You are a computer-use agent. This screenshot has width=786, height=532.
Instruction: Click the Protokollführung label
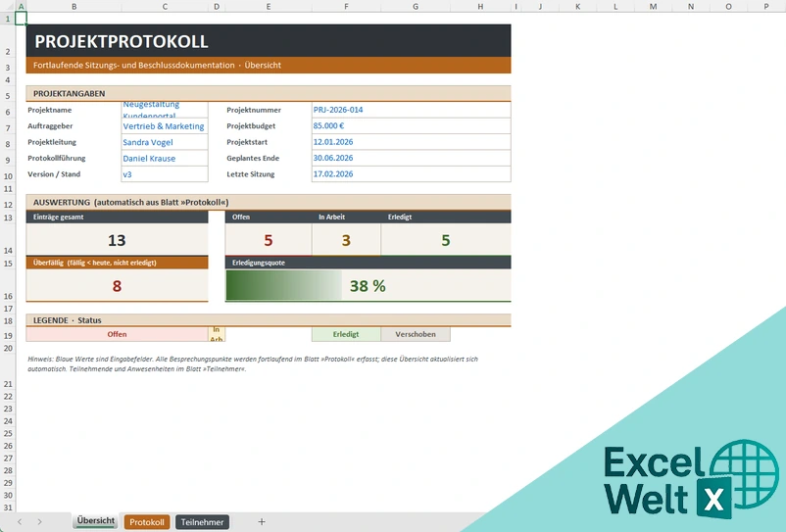coord(57,158)
